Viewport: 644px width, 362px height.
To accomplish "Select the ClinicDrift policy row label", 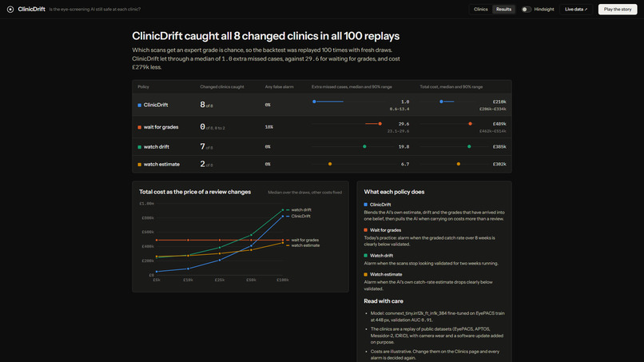I will click(x=156, y=105).
